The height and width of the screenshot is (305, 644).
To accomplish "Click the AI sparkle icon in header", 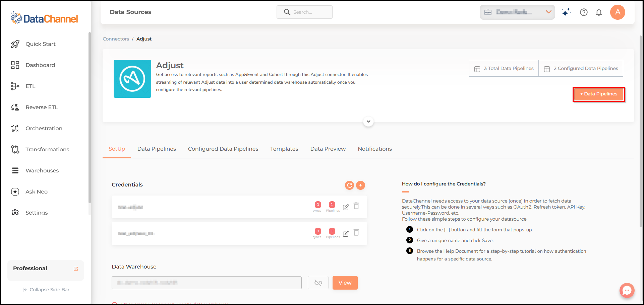I will [x=566, y=12].
